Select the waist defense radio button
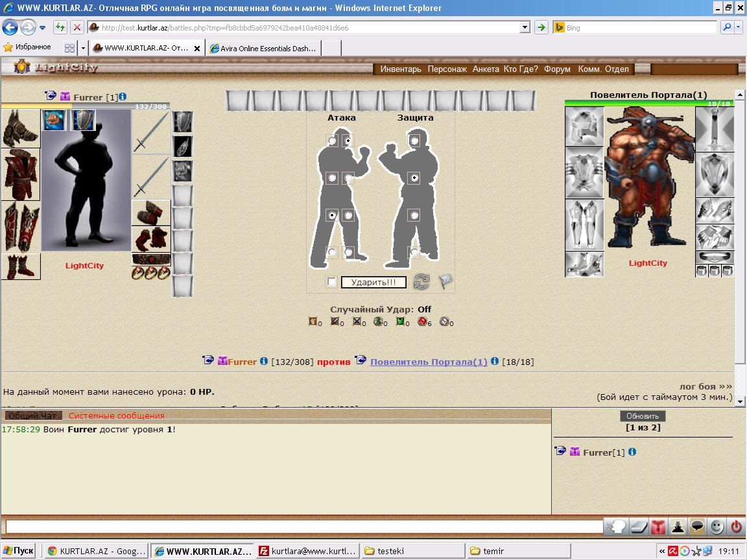 414,215
